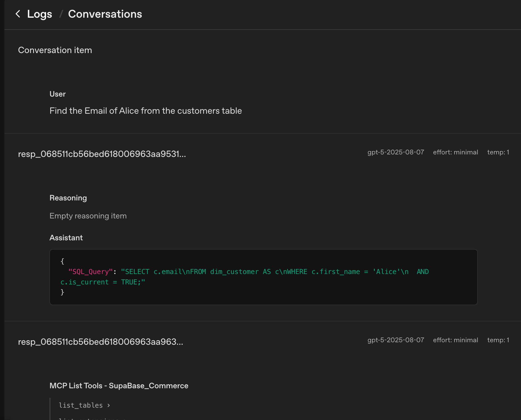Viewport: 521px width, 420px height.
Task: Open response ID ending in aa963
Action: [x=100, y=342]
